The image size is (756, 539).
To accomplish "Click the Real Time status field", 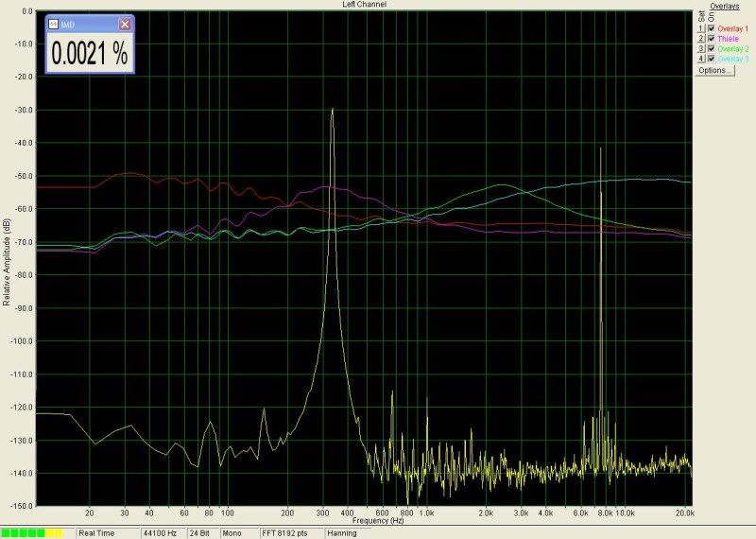I will 108,533.
